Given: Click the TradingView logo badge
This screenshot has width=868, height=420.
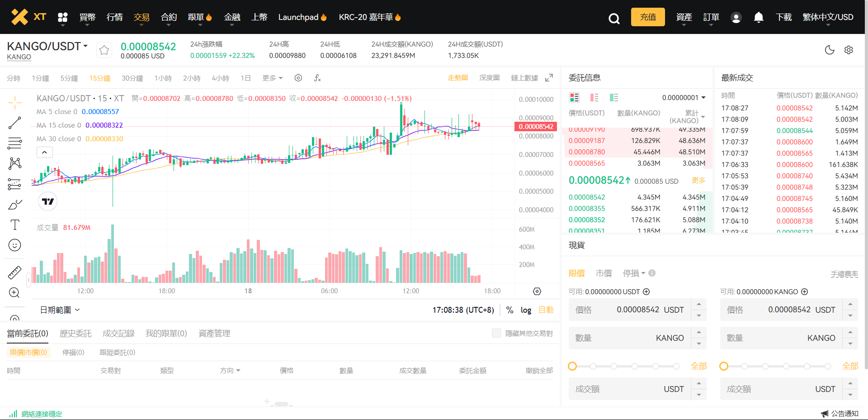Looking at the screenshot, I should pos(48,201).
